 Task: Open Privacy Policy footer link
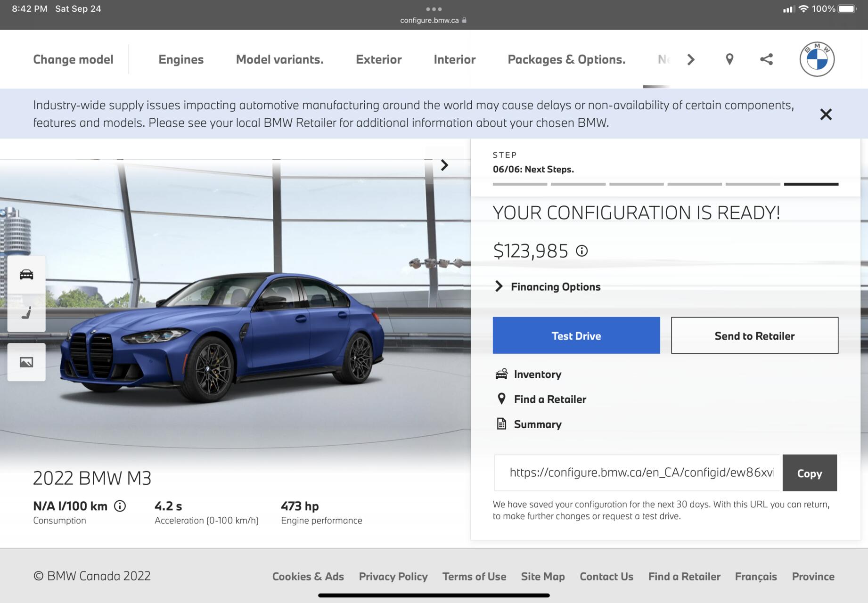pyautogui.click(x=393, y=576)
